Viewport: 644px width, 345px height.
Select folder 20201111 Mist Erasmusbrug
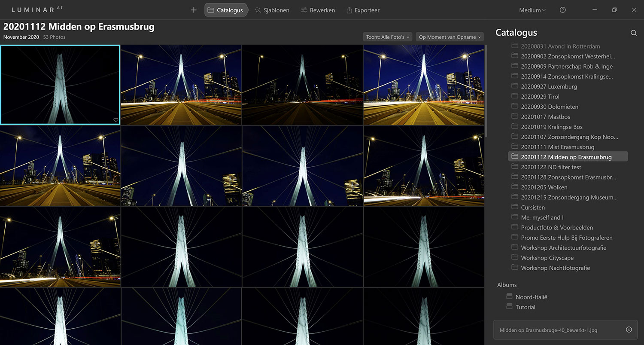(x=557, y=147)
